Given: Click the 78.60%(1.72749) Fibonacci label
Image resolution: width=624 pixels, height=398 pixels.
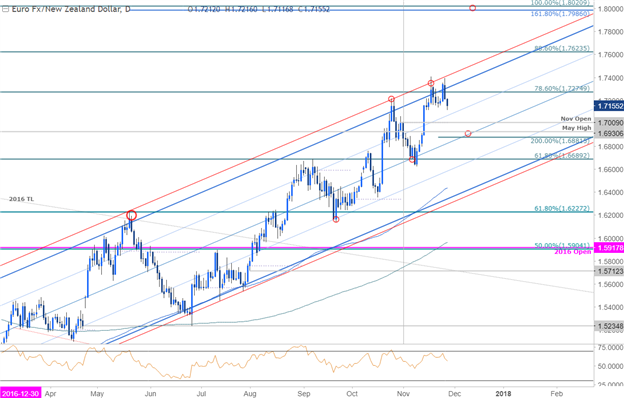Looking at the screenshot, I should pyautogui.click(x=562, y=88).
